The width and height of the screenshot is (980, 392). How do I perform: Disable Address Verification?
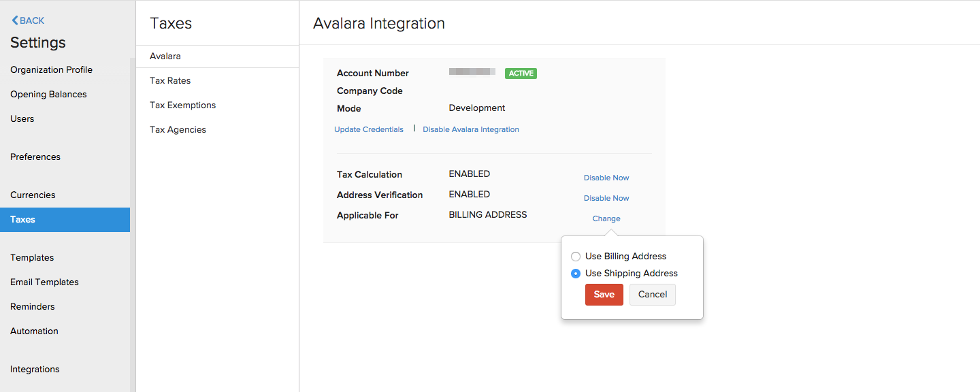pos(606,198)
